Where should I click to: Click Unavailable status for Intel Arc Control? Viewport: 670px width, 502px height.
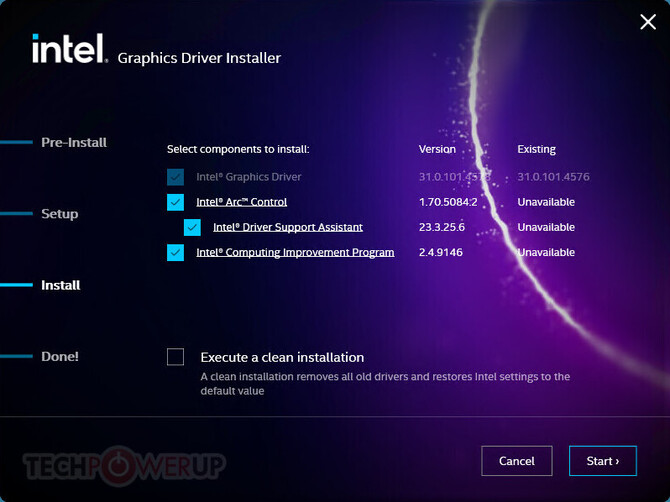[x=546, y=202]
